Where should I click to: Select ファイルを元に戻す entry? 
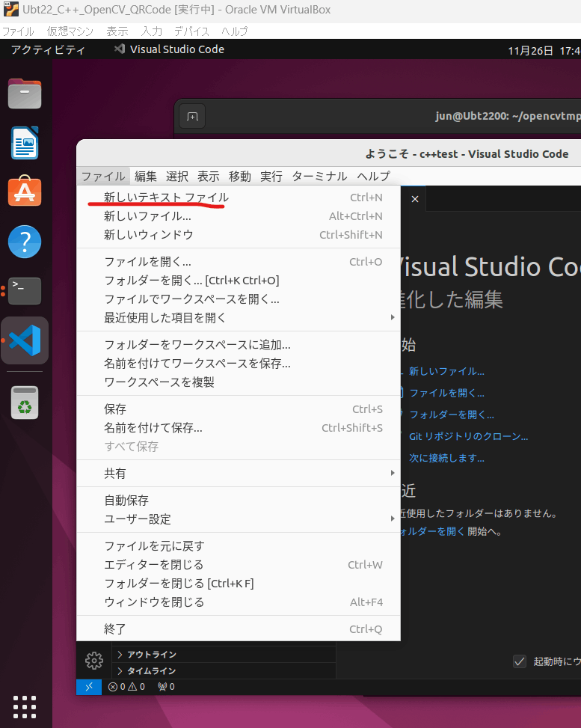[239, 545]
